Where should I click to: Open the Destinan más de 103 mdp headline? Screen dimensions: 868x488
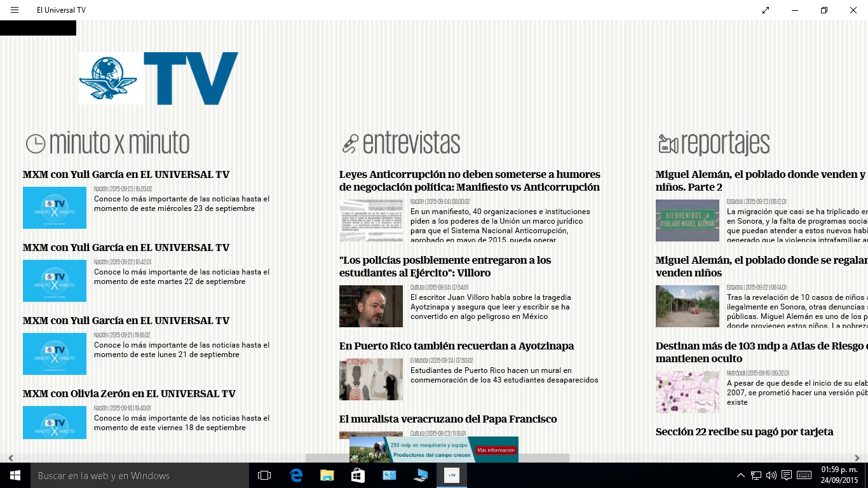tap(761, 352)
